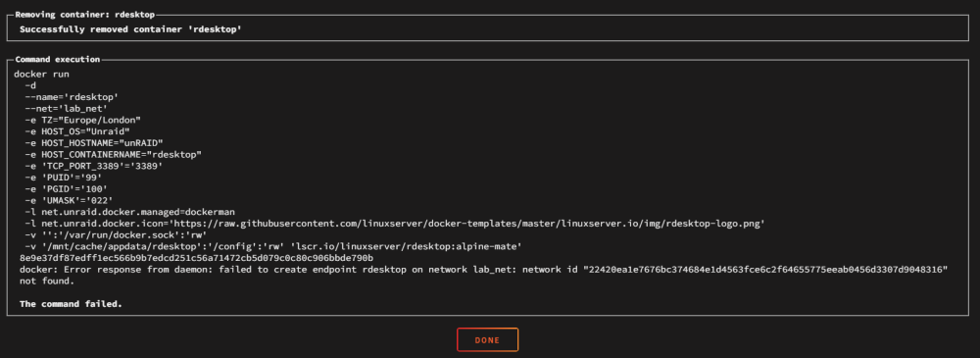Click 'The command failed.' message
The image size is (980, 358).
71,304
